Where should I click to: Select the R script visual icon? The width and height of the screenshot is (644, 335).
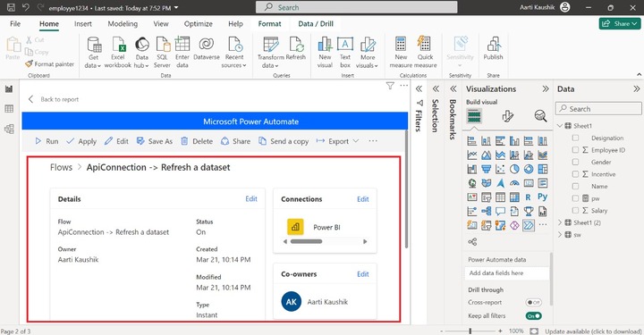coord(529,197)
